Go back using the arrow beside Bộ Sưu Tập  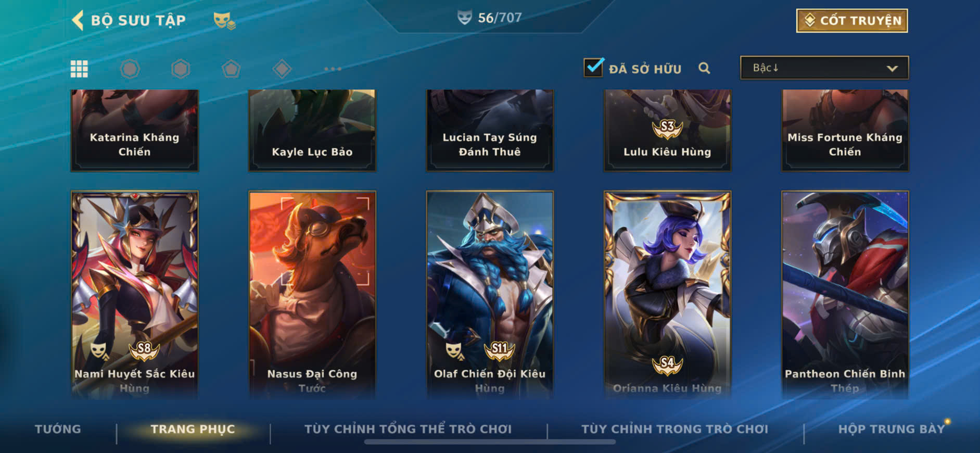[78, 20]
